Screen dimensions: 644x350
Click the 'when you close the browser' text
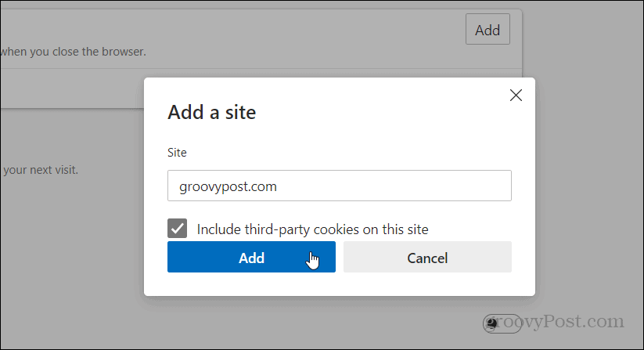(73, 52)
